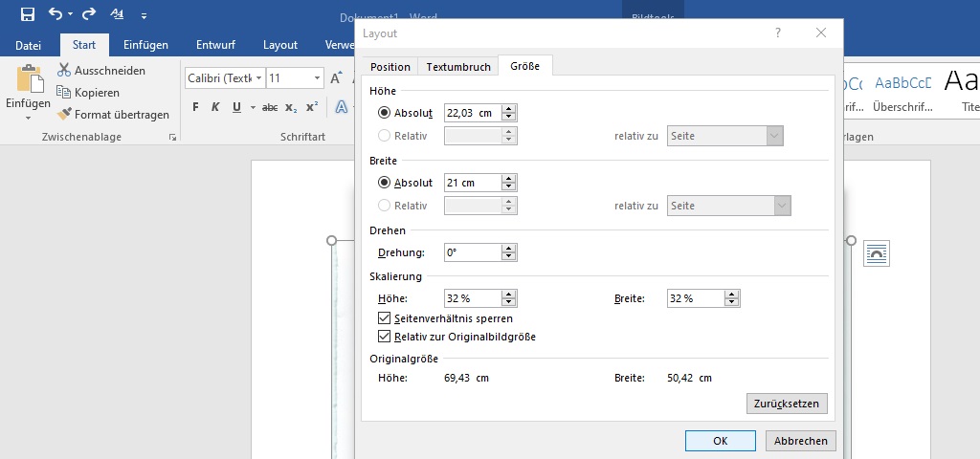This screenshot has width=980, height=459.
Task: Open the layout options icon beside the image
Action: click(876, 253)
